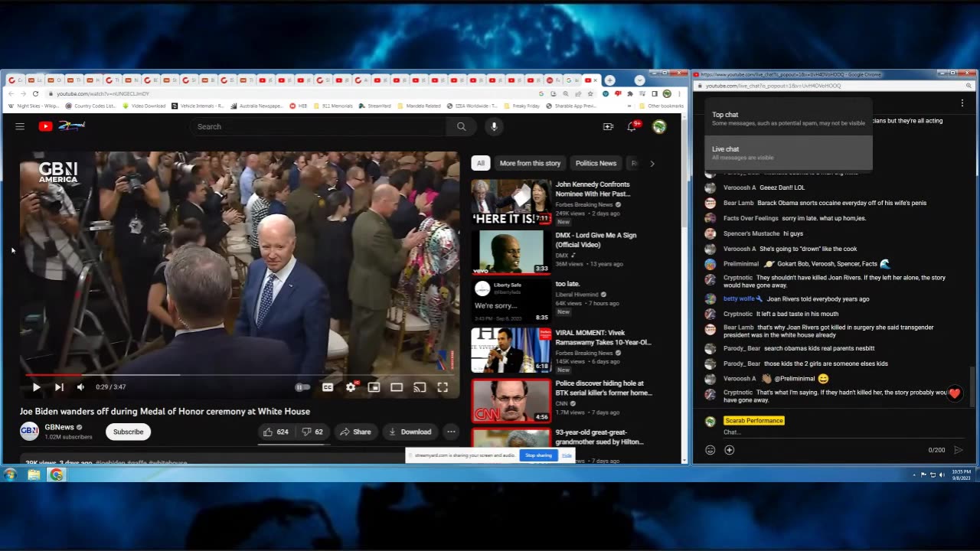The image size is (980, 551).
Task: Open the video player settings gear
Action: tap(351, 387)
